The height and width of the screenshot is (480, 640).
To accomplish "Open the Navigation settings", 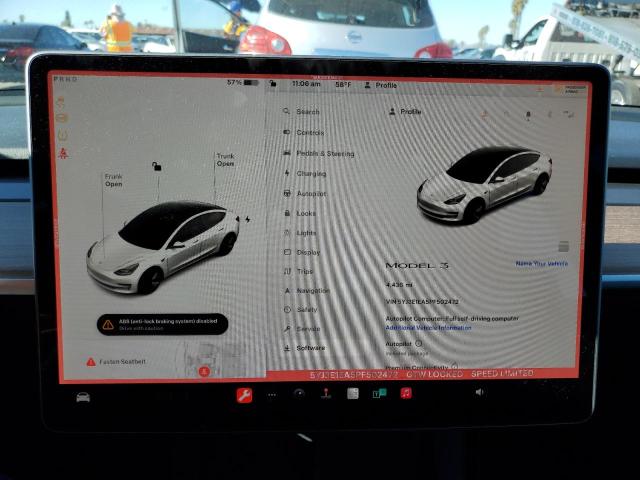I will point(306,291).
